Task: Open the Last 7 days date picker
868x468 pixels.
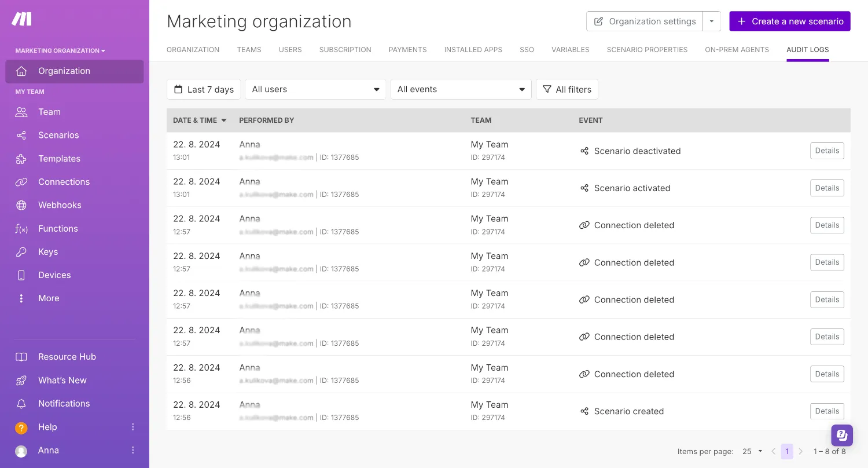Action: point(204,89)
